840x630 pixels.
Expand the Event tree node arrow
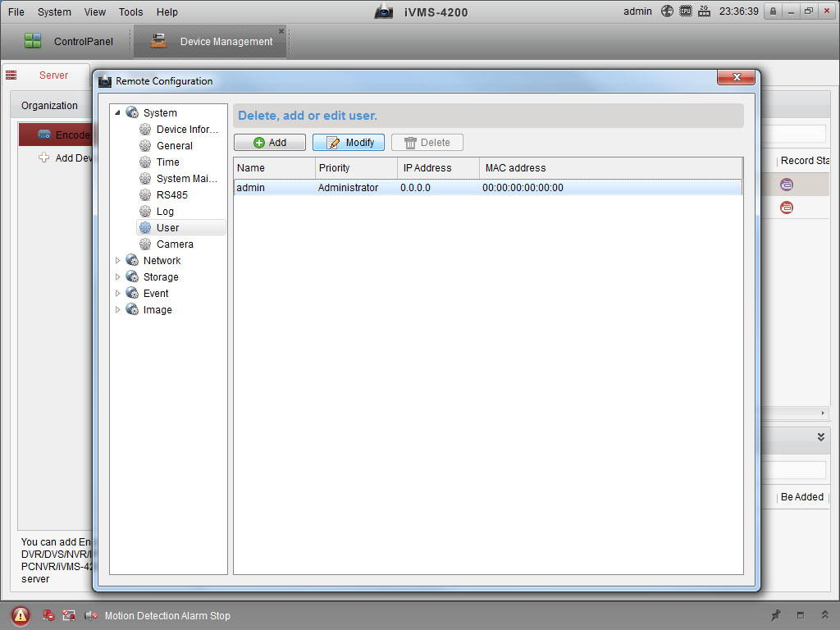[x=117, y=294]
